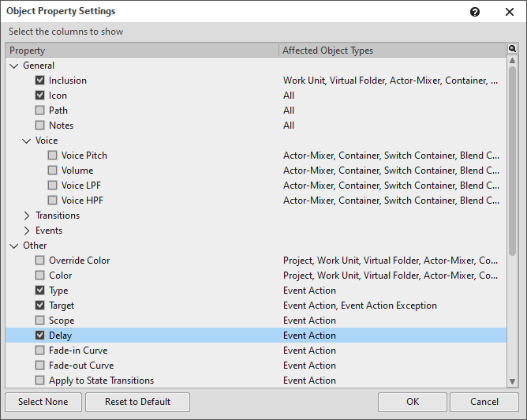The image size is (527, 420).
Task: Close the Object Property Settings dialog
Action: pos(509,12)
